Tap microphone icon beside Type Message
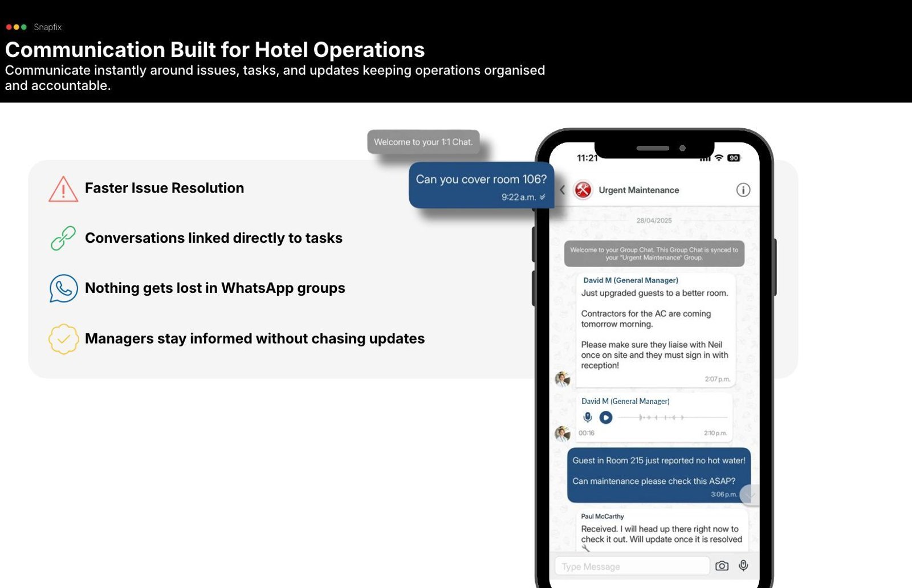The width and height of the screenshot is (912, 588). pos(743,565)
